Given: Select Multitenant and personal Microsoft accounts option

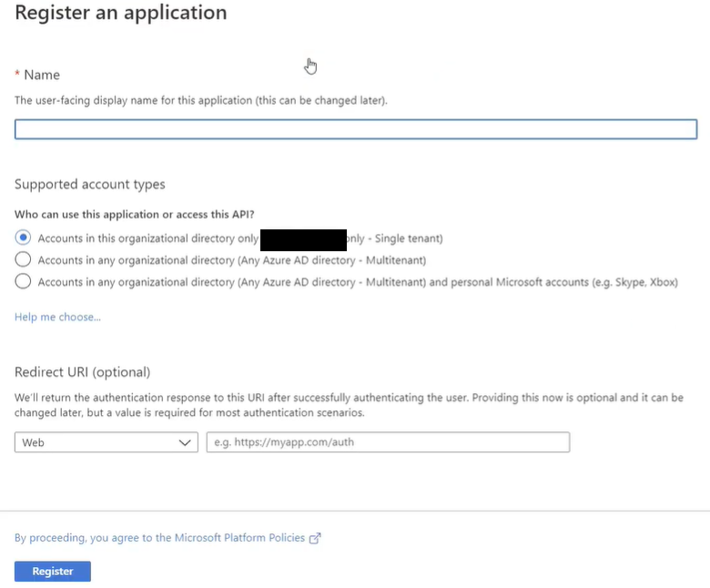Looking at the screenshot, I should click(x=24, y=282).
